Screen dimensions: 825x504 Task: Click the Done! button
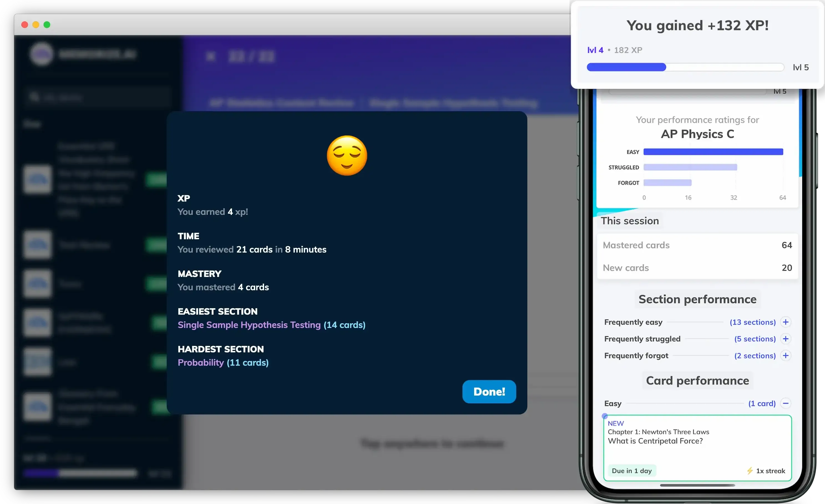coord(489,391)
